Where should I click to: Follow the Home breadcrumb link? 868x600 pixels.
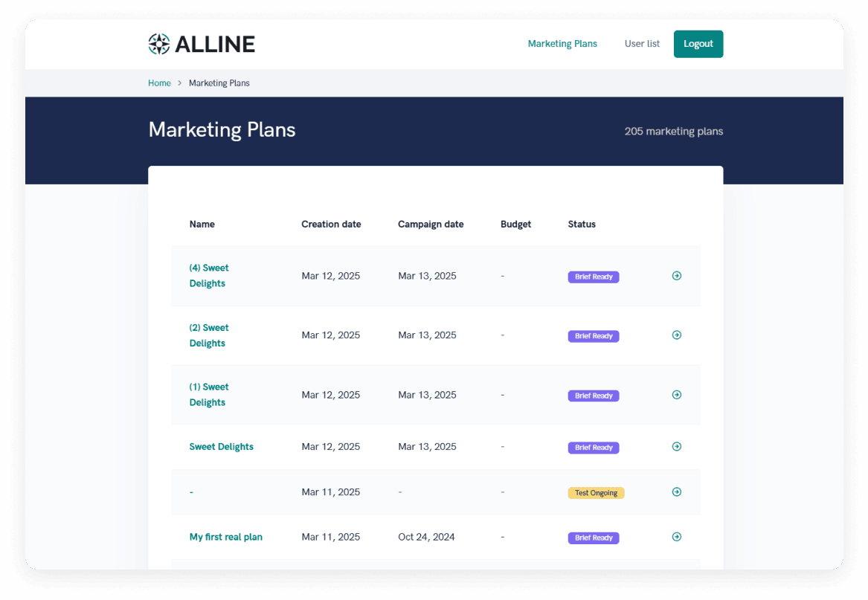tap(159, 83)
